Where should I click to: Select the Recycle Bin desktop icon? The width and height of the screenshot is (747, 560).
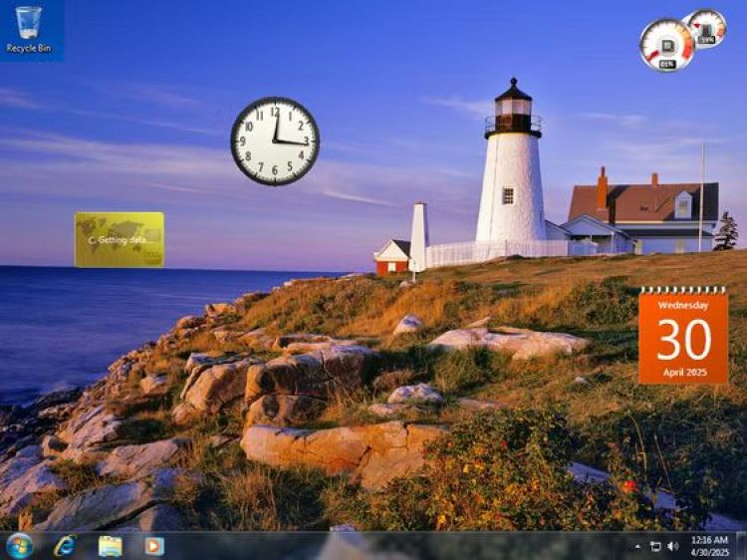[x=29, y=23]
